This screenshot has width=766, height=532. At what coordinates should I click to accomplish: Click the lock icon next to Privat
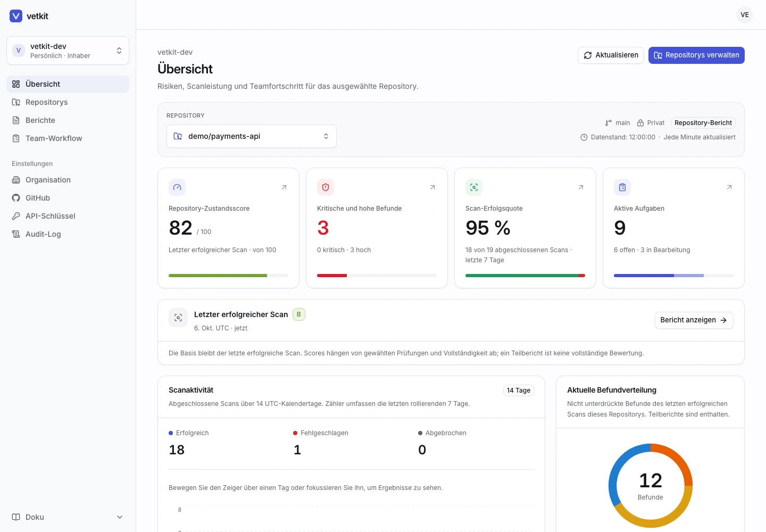pos(640,123)
